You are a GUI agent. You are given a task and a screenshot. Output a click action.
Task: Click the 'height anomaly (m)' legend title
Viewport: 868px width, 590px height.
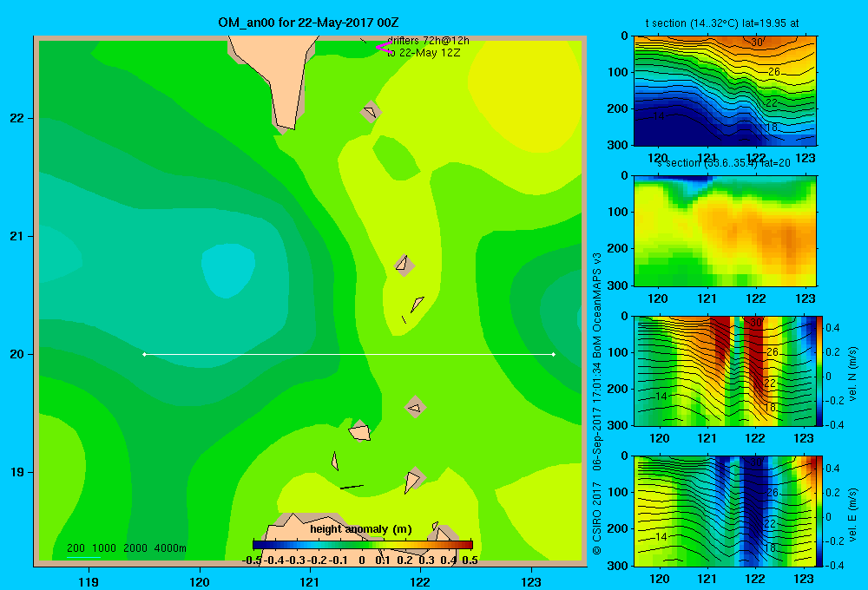click(361, 529)
